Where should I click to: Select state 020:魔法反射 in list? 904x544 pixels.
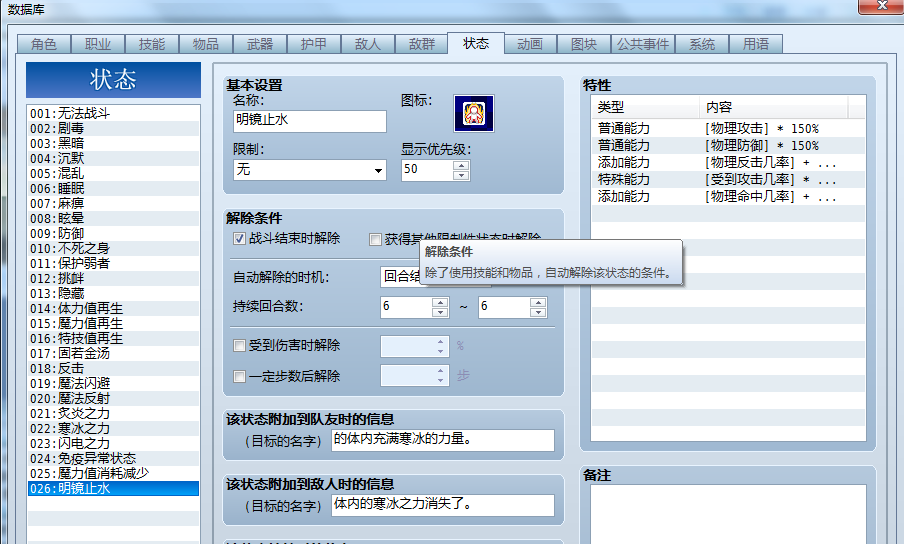click(x=114, y=398)
